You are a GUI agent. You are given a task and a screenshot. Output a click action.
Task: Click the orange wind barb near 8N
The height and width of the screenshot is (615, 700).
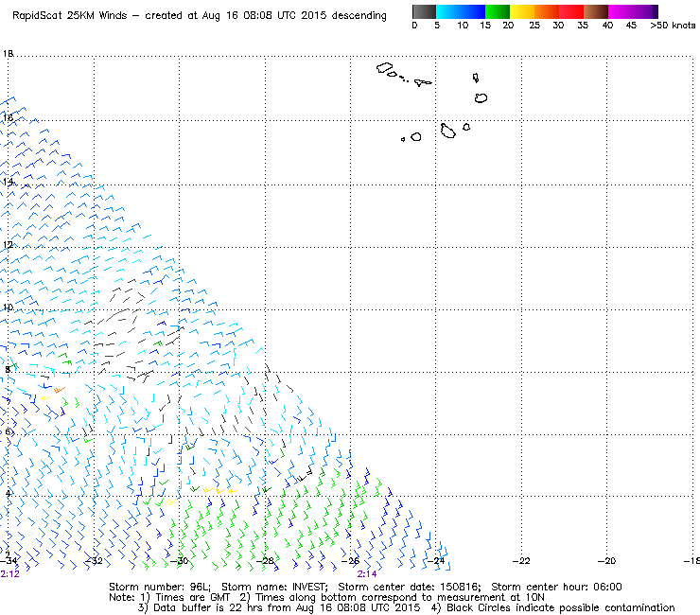pyautogui.click(x=60, y=391)
